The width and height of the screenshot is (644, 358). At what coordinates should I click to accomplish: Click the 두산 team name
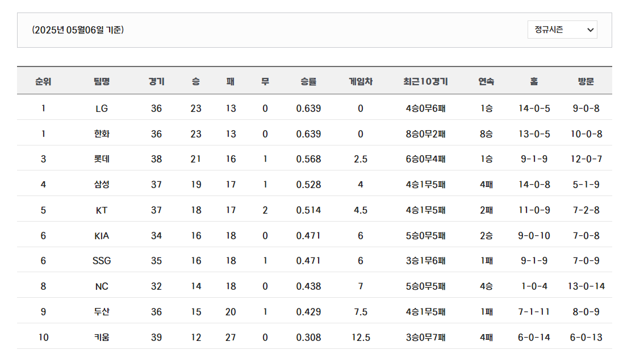point(102,311)
